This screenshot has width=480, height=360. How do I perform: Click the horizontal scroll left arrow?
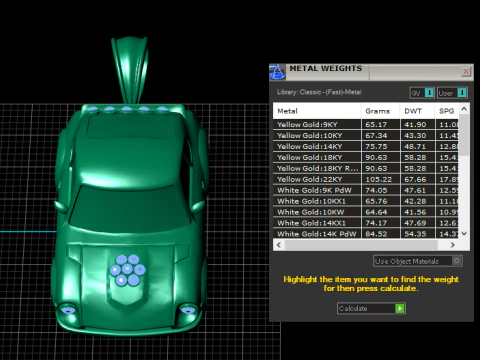point(279,245)
